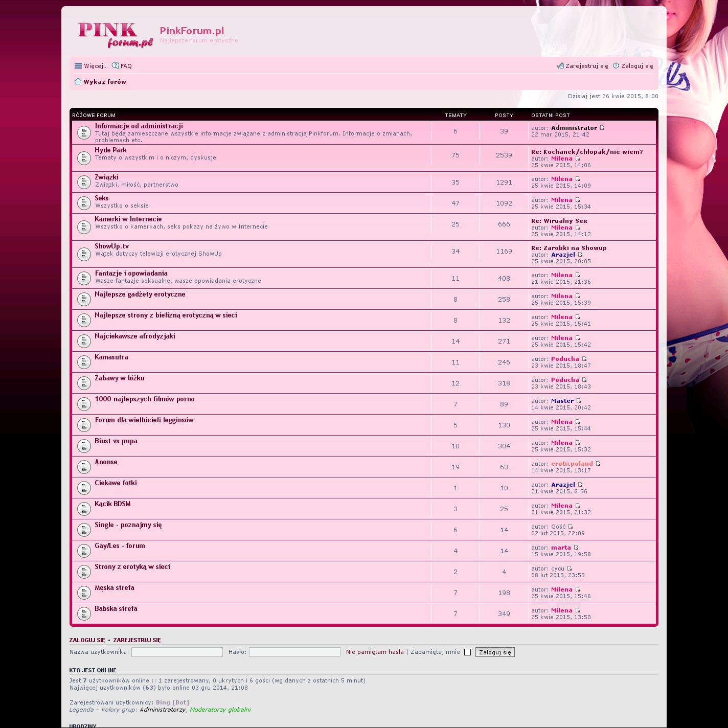Focus the Nazwa użytkownika input field
This screenshot has height=728, width=728.
[x=177, y=652]
